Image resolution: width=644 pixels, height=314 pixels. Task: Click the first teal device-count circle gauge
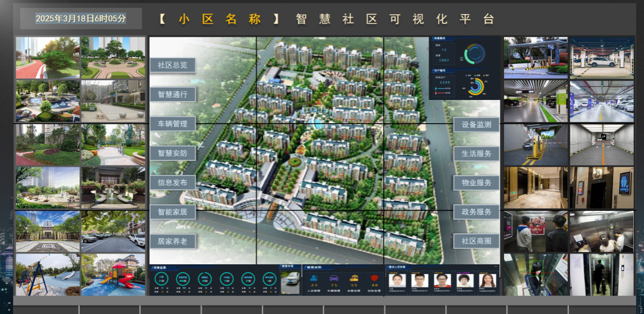(162, 278)
